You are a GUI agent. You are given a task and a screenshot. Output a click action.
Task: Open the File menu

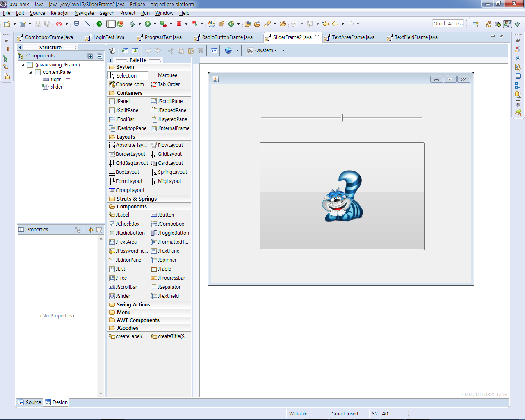click(x=7, y=13)
